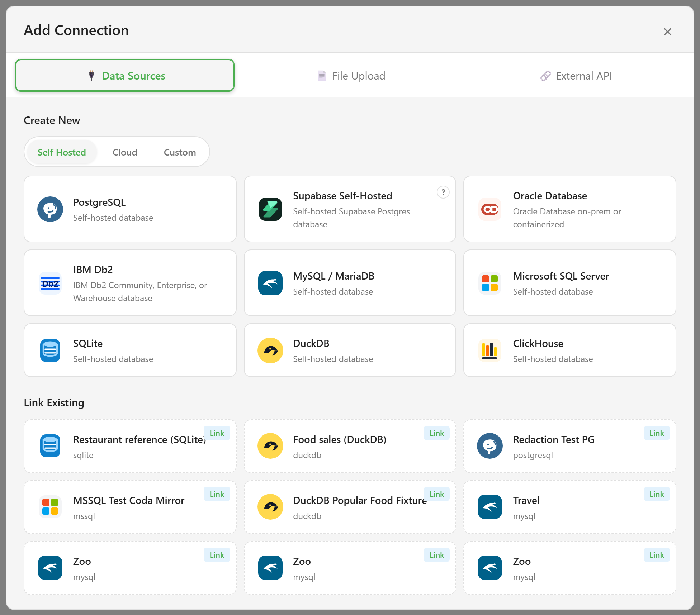The width and height of the screenshot is (700, 615).
Task: Pick the MySQL / MariaDB card title
Action: (x=334, y=276)
